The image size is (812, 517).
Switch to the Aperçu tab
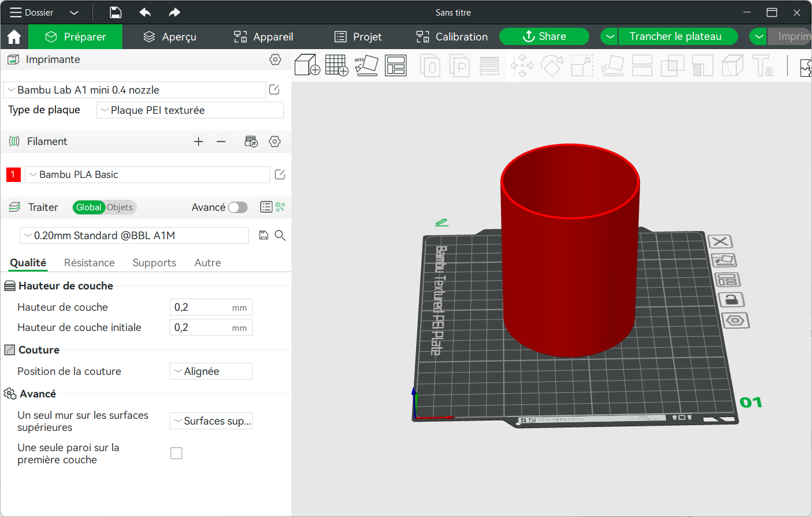pos(170,37)
